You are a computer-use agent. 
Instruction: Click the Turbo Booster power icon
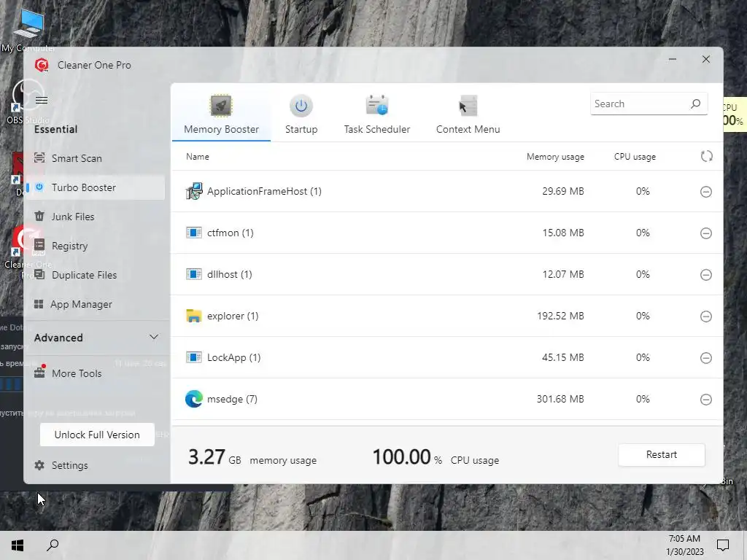click(x=39, y=187)
